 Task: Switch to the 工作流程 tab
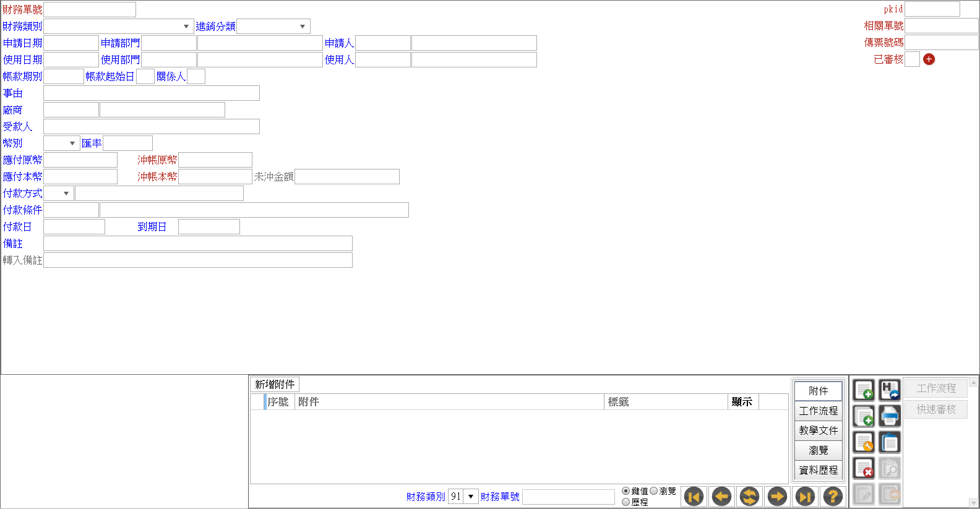pos(818,411)
